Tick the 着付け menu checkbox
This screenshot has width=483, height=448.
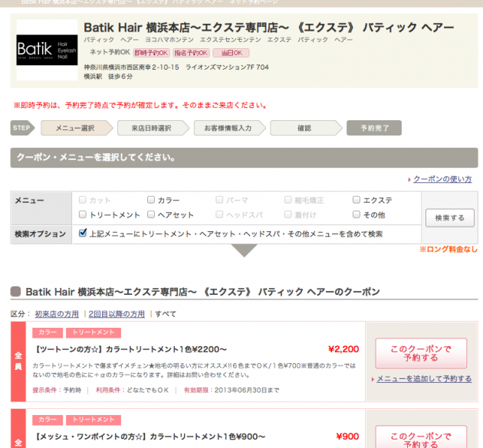(287, 214)
